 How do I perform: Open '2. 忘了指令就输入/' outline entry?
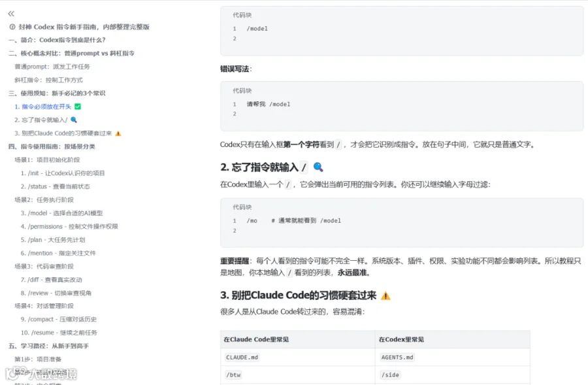click(41, 120)
